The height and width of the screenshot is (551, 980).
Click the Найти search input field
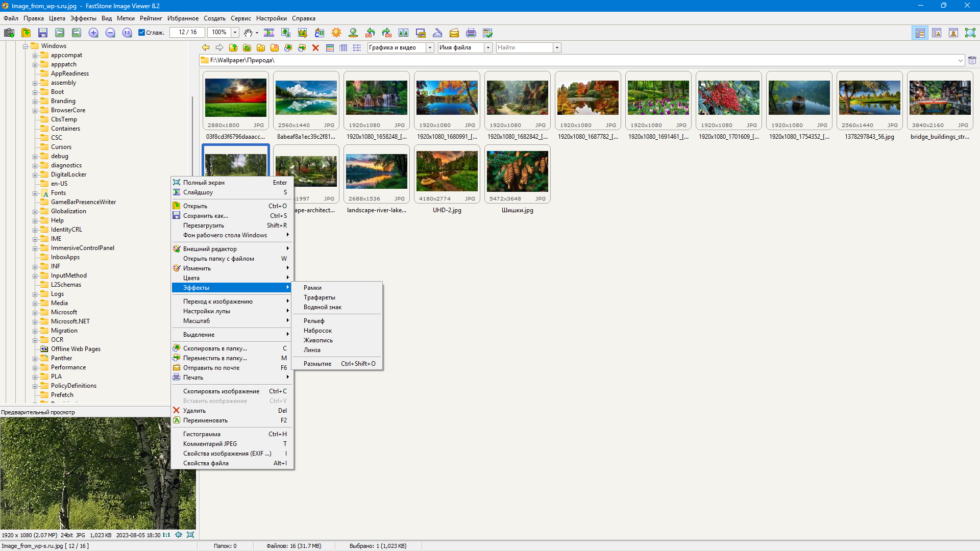[x=524, y=47]
